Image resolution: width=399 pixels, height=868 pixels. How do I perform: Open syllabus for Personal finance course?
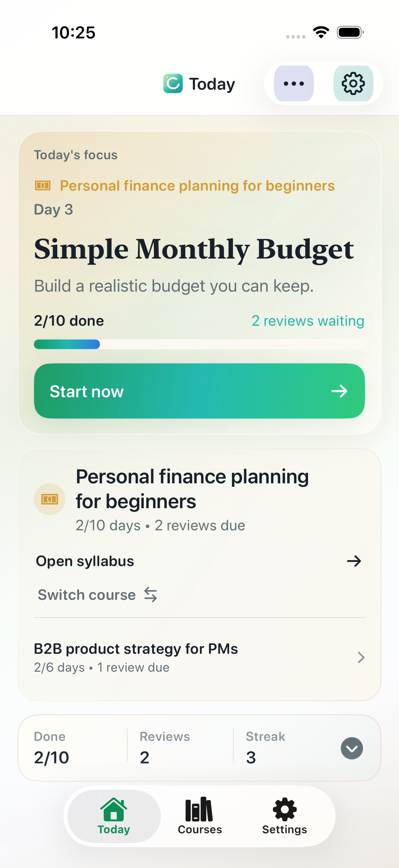tap(85, 561)
